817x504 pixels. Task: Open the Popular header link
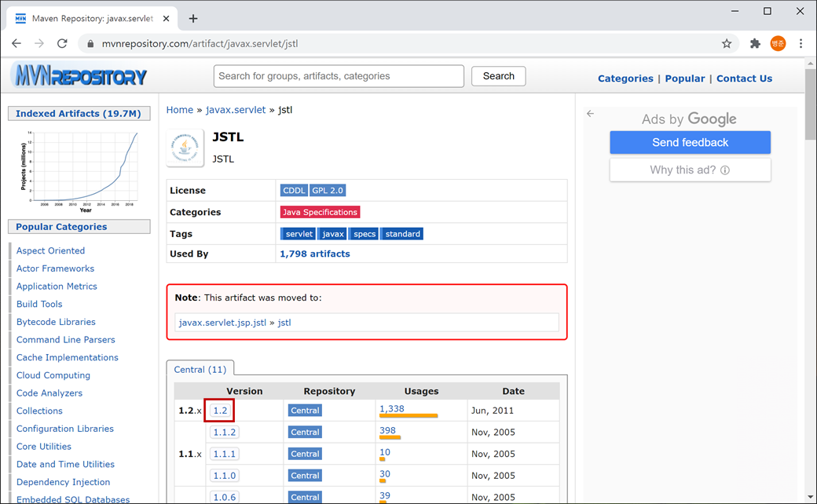click(685, 79)
